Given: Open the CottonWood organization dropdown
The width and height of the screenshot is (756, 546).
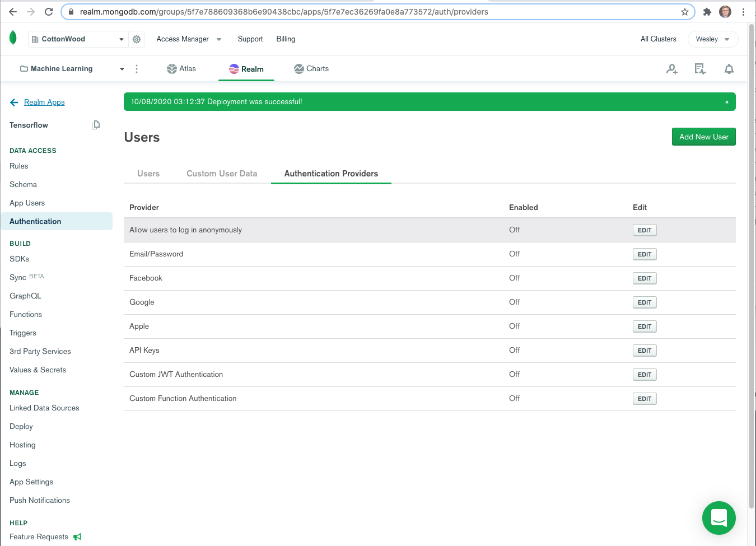Looking at the screenshot, I should 78,39.
